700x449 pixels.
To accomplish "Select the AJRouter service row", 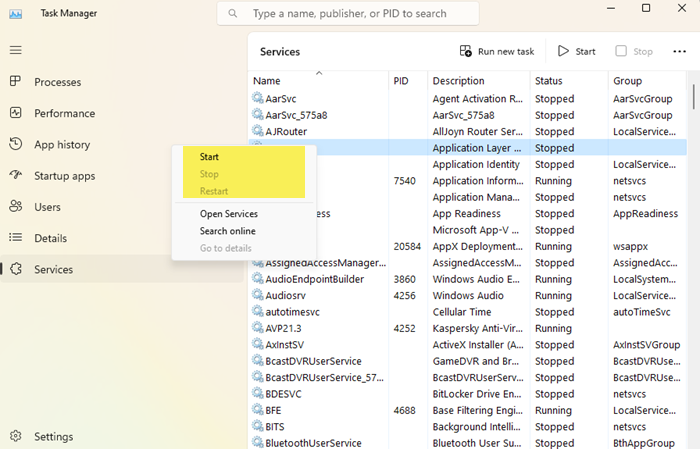I will [286, 131].
